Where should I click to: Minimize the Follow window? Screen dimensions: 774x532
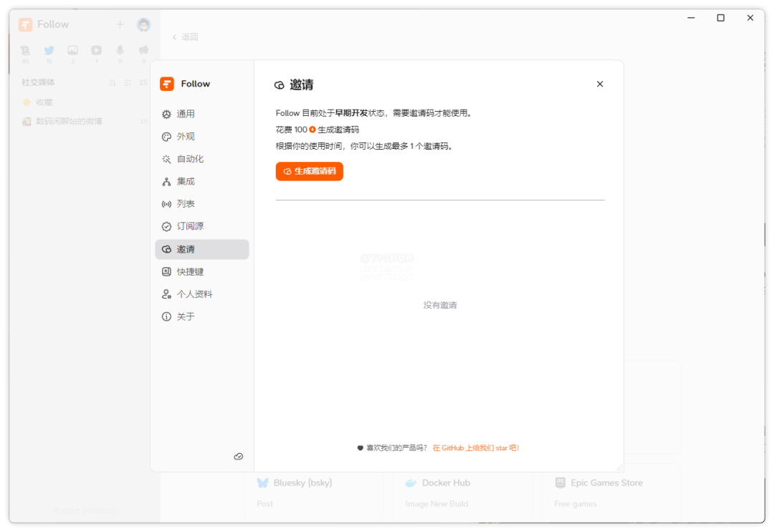point(691,18)
